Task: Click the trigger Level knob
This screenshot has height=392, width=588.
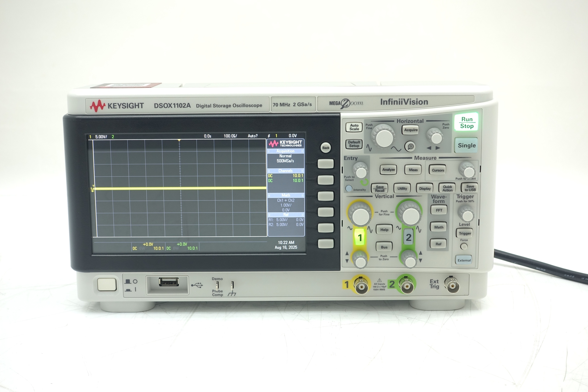Action: (x=466, y=214)
